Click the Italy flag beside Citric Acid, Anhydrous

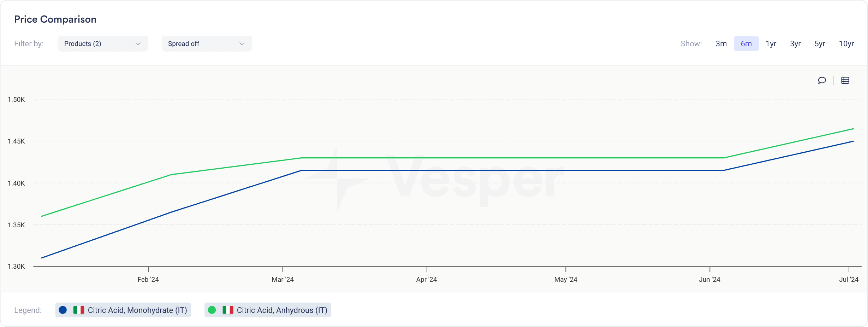pos(228,310)
